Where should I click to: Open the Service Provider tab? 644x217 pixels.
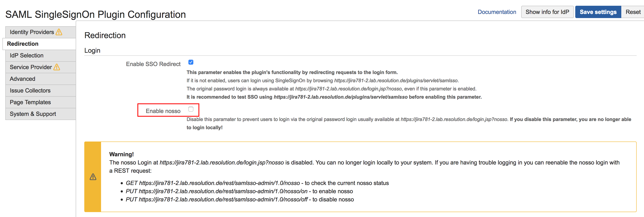click(30, 67)
